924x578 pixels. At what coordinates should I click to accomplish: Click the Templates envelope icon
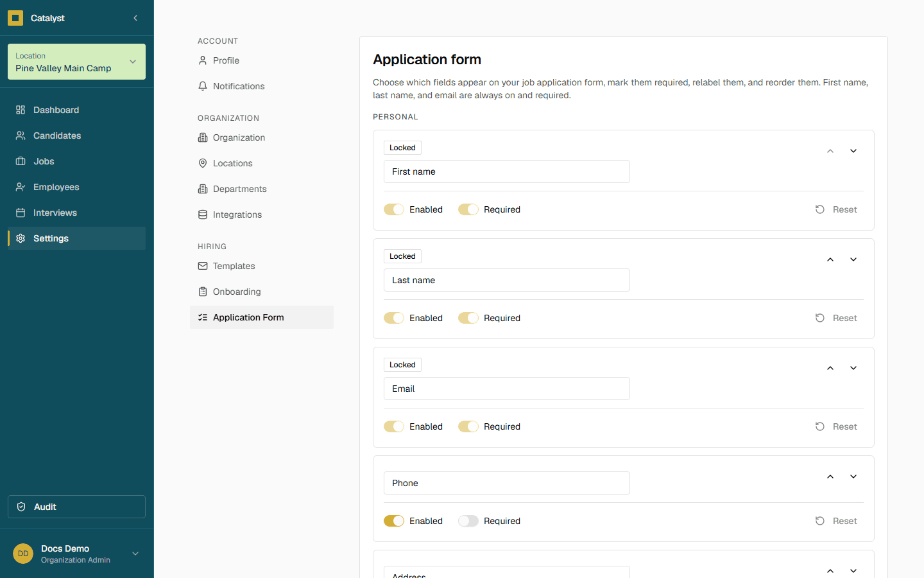[203, 266]
